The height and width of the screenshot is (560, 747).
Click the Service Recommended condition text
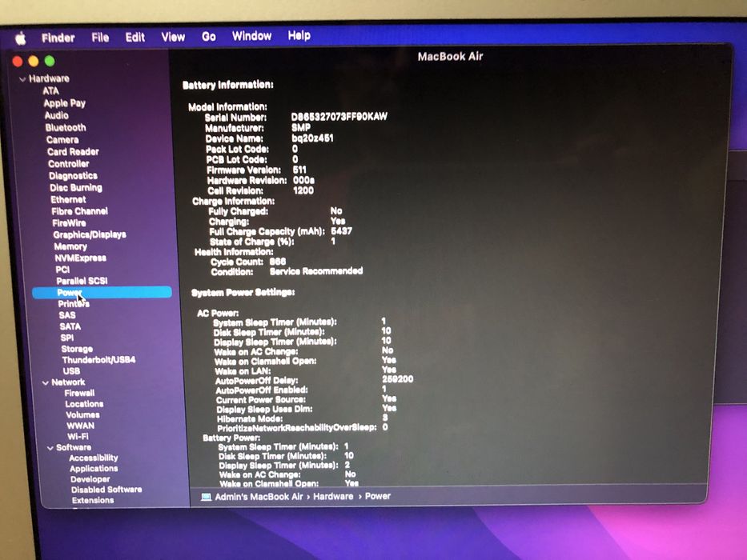[316, 271]
